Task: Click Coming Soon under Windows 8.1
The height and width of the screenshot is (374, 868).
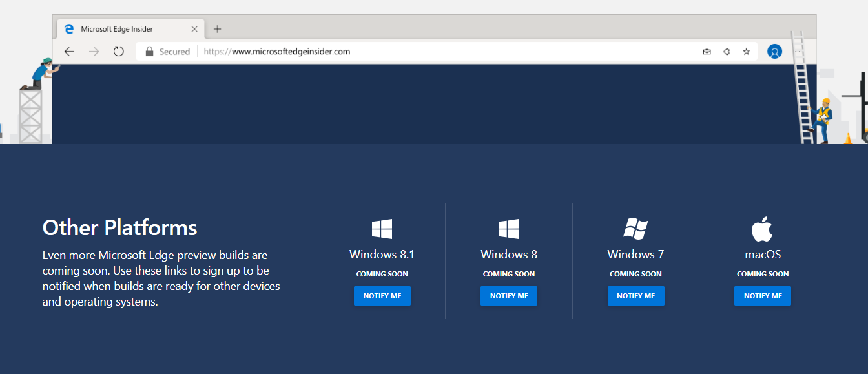Action: pyautogui.click(x=382, y=274)
